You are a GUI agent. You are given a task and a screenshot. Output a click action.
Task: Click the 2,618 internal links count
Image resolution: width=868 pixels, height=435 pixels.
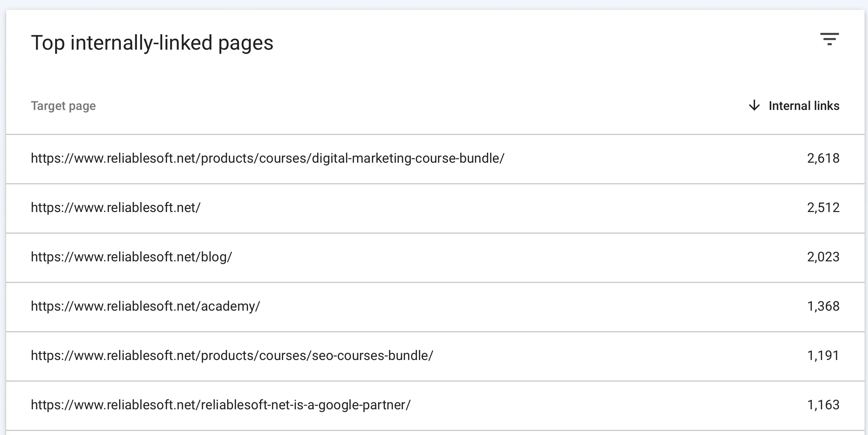(x=823, y=158)
